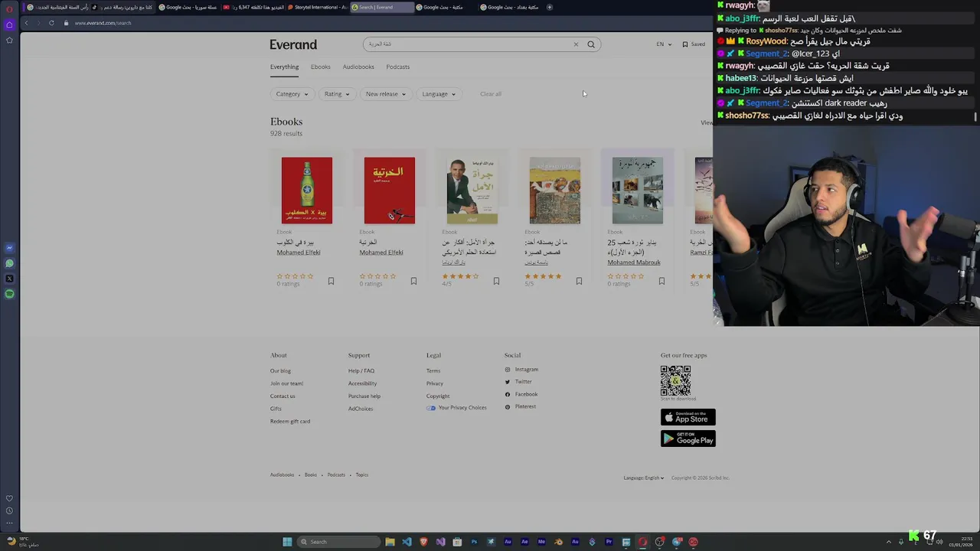Open the sidebar bookmarks star icon
The height and width of the screenshot is (551, 980).
point(9,40)
